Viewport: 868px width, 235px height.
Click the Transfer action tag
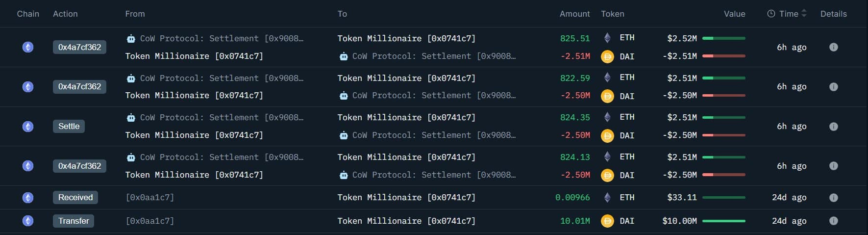tap(74, 221)
